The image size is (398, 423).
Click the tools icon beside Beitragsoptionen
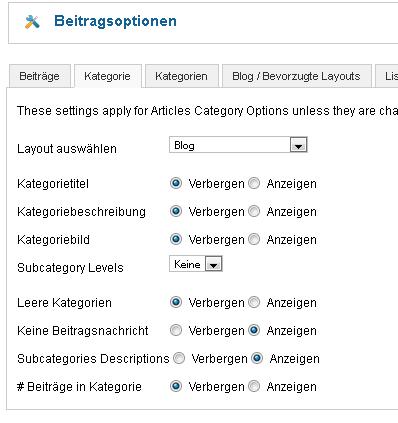(32, 22)
